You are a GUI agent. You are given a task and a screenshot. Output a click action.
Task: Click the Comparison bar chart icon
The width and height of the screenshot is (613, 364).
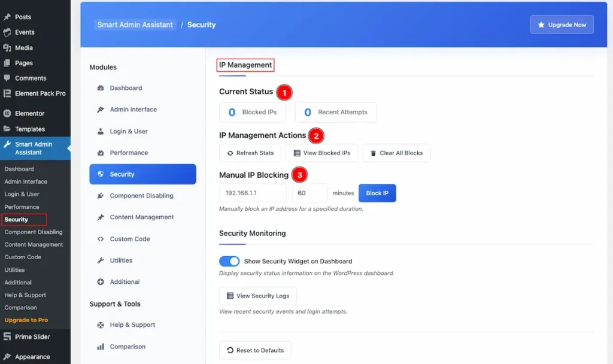(101, 347)
